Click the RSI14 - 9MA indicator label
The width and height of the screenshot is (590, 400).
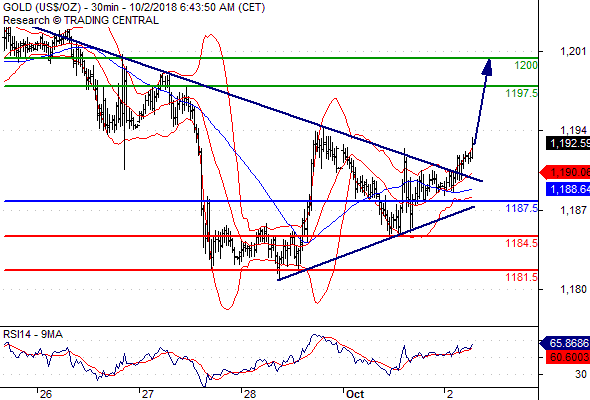tap(33, 334)
